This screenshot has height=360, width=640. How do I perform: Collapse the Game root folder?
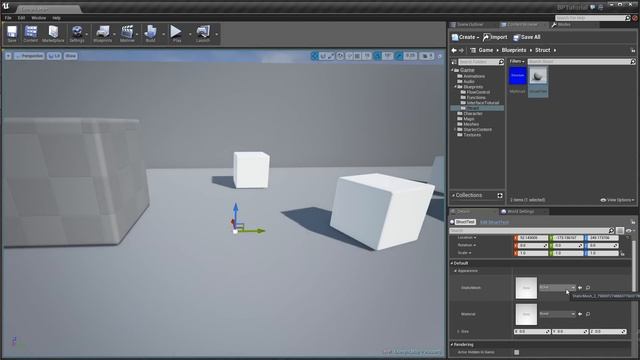click(x=452, y=70)
